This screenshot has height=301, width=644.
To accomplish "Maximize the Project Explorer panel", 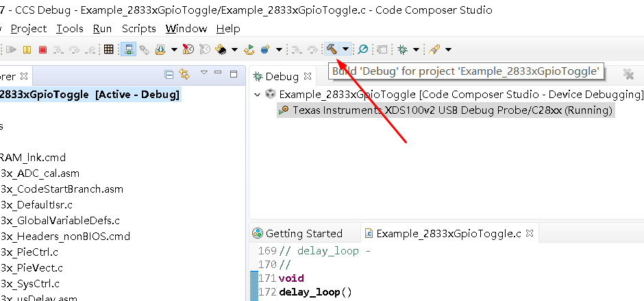I will pyautogui.click(x=234, y=74).
